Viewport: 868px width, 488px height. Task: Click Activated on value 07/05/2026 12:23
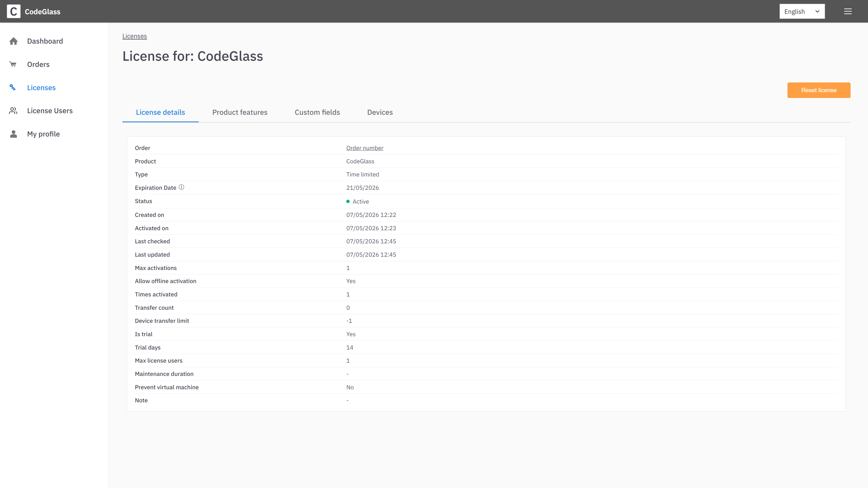coord(371,228)
